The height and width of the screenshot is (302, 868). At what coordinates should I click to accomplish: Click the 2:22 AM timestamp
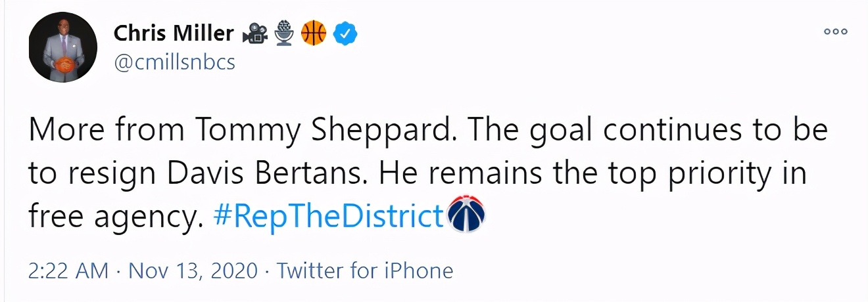point(68,270)
